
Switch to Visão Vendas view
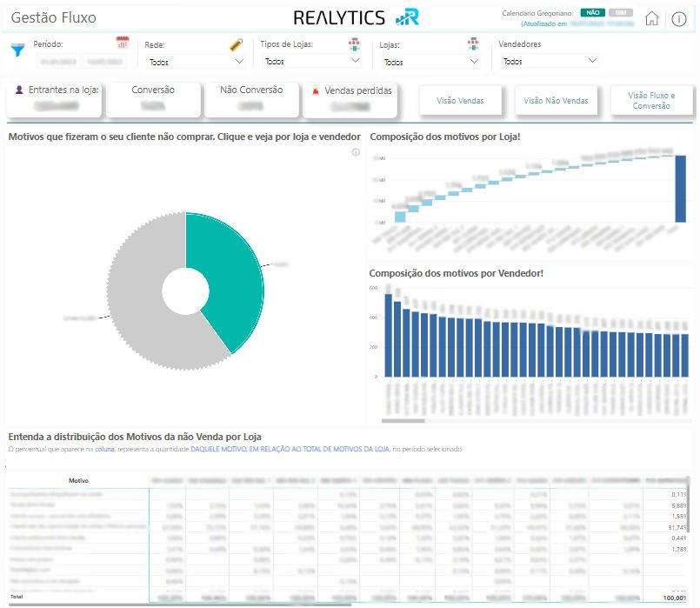[x=460, y=101]
